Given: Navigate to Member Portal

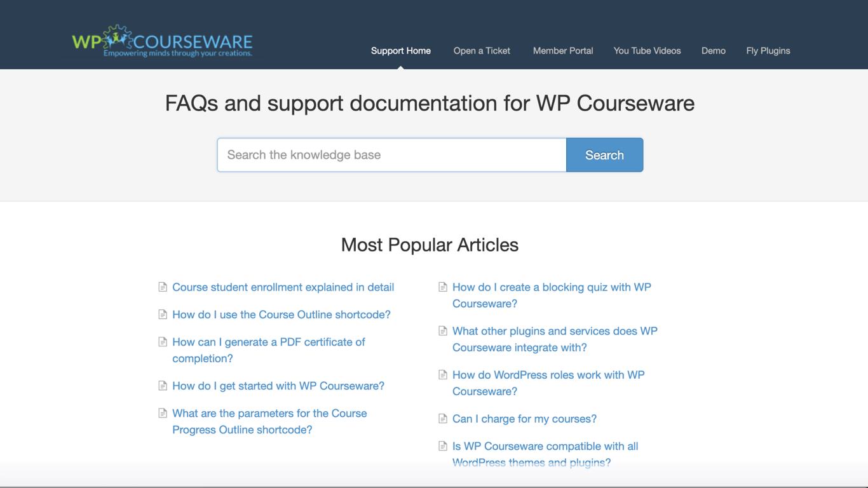Looking at the screenshot, I should [563, 51].
